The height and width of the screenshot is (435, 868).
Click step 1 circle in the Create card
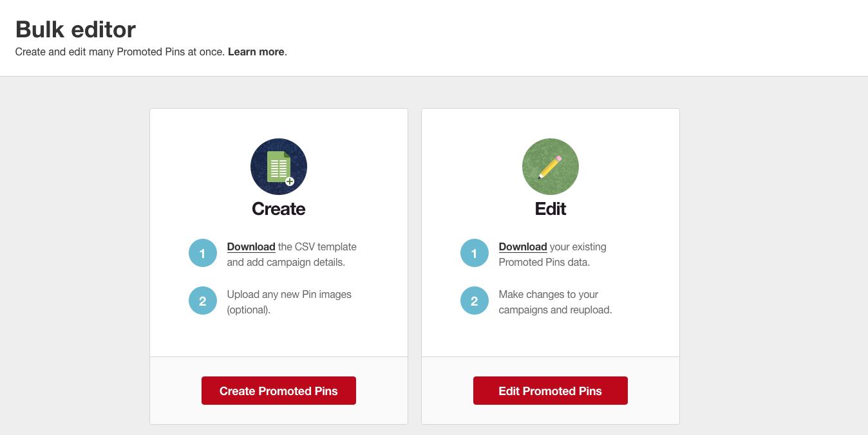203,254
